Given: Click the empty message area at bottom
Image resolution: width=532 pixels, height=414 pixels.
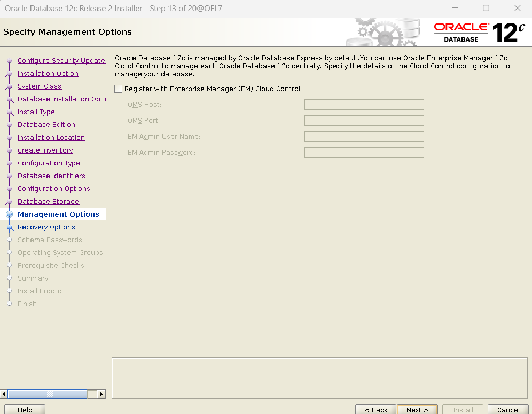Looking at the screenshot, I should click(x=319, y=378).
